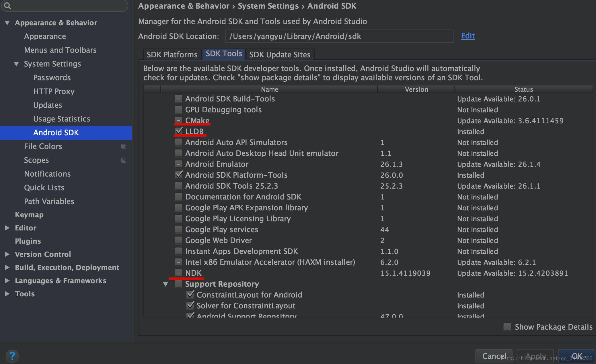Expand the Editor settings node
This screenshot has height=364, width=596.
(x=7, y=228)
